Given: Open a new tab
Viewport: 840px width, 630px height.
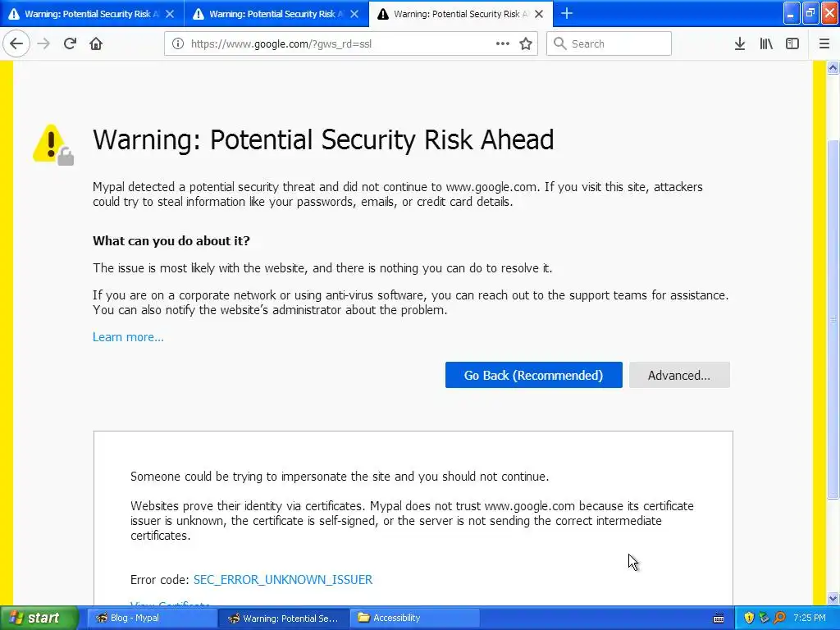Looking at the screenshot, I should point(567,13).
